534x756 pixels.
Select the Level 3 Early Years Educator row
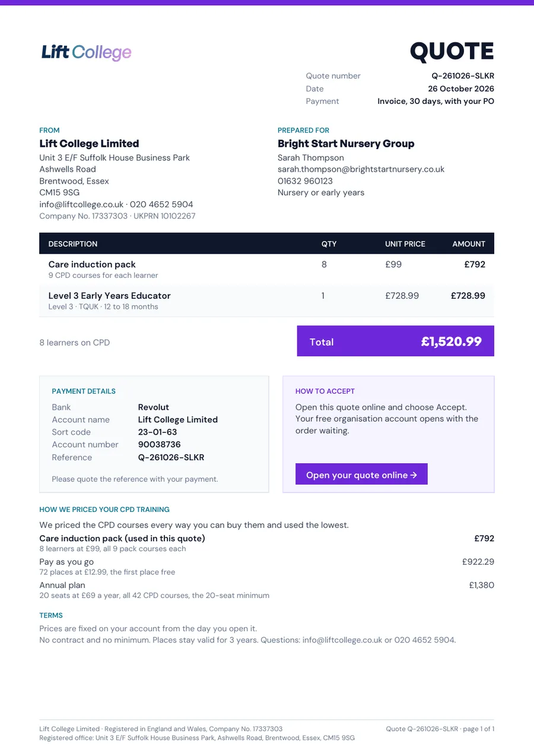(266, 300)
